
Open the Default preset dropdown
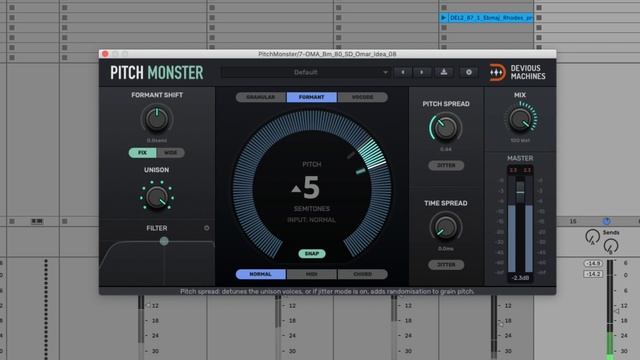pos(306,72)
